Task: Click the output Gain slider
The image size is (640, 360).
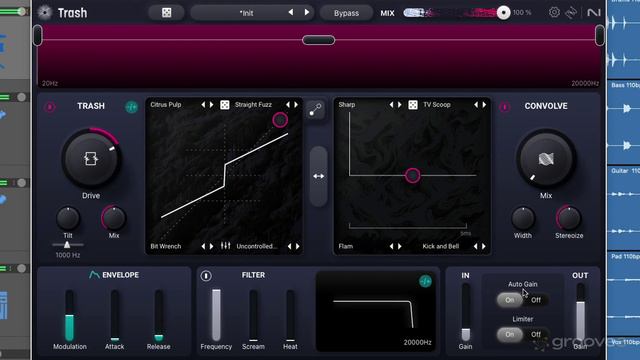Action: 580,312
